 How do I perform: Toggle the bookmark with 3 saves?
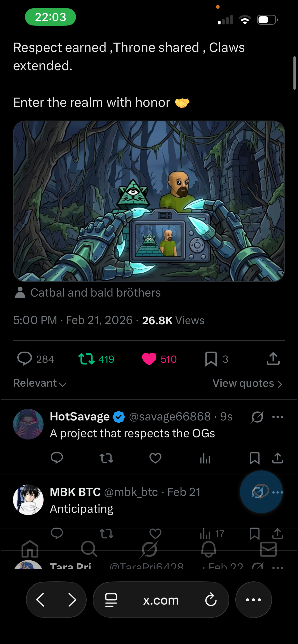(211, 359)
